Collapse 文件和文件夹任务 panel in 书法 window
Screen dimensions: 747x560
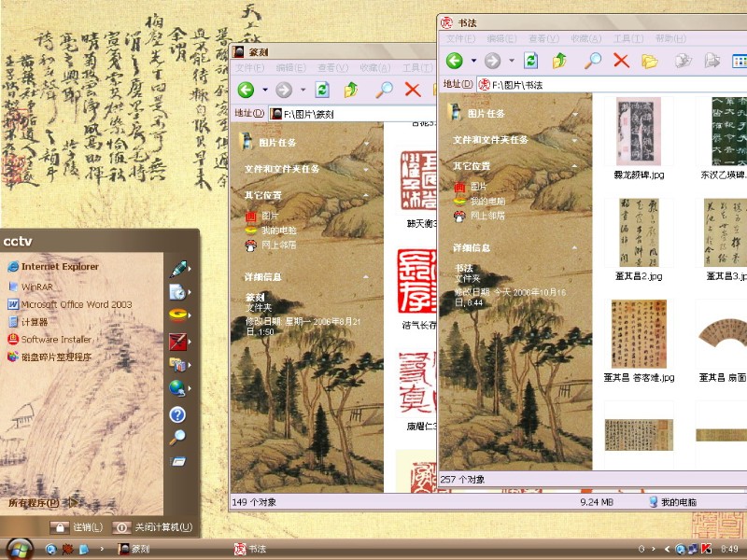[x=575, y=140]
